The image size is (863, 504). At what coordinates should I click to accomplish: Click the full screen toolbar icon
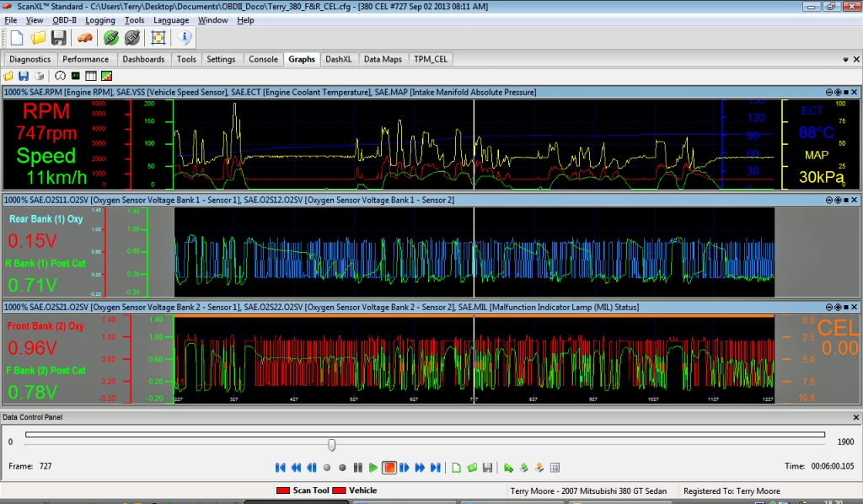point(158,38)
